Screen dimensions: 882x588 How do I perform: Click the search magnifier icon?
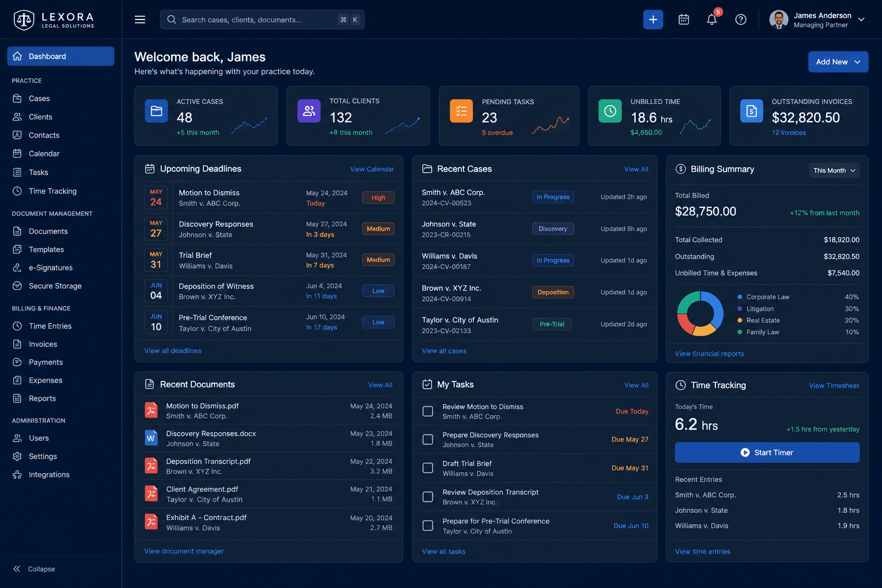tap(171, 20)
